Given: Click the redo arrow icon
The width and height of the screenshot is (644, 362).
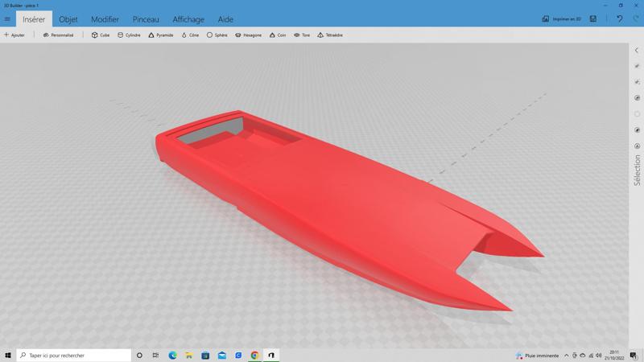Looking at the screenshot, I should click(636, 19).
